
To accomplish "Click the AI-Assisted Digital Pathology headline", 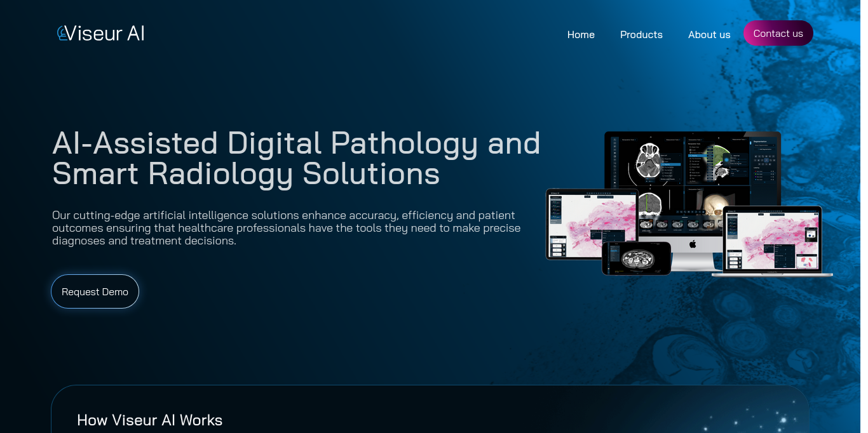I will [296, 158].
